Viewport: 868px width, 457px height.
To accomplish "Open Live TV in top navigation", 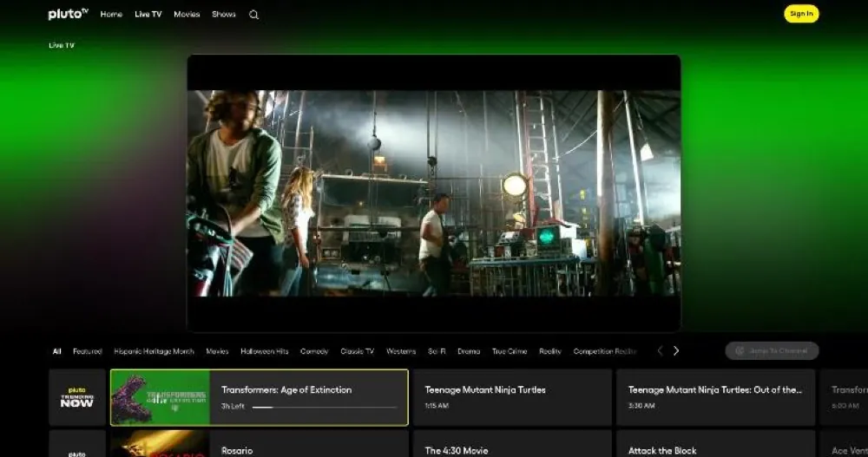I will click(148, 14).
